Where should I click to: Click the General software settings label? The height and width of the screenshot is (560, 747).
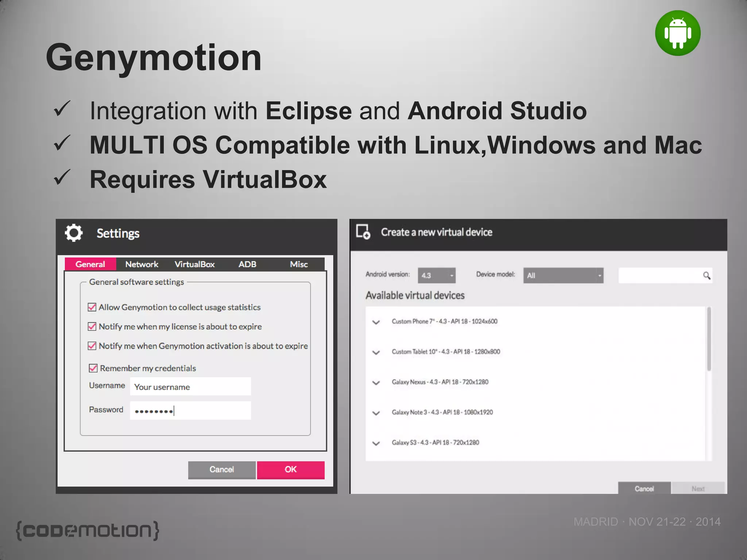click(x=136, y=282)
